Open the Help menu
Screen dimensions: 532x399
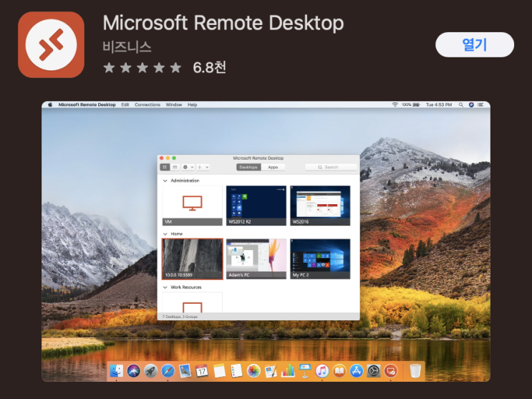tap(192, 105)
